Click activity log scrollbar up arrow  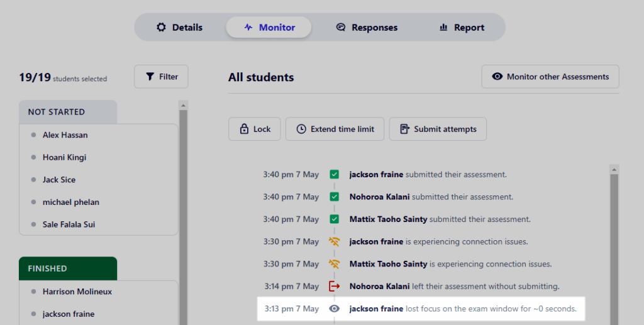coord(614,170)
